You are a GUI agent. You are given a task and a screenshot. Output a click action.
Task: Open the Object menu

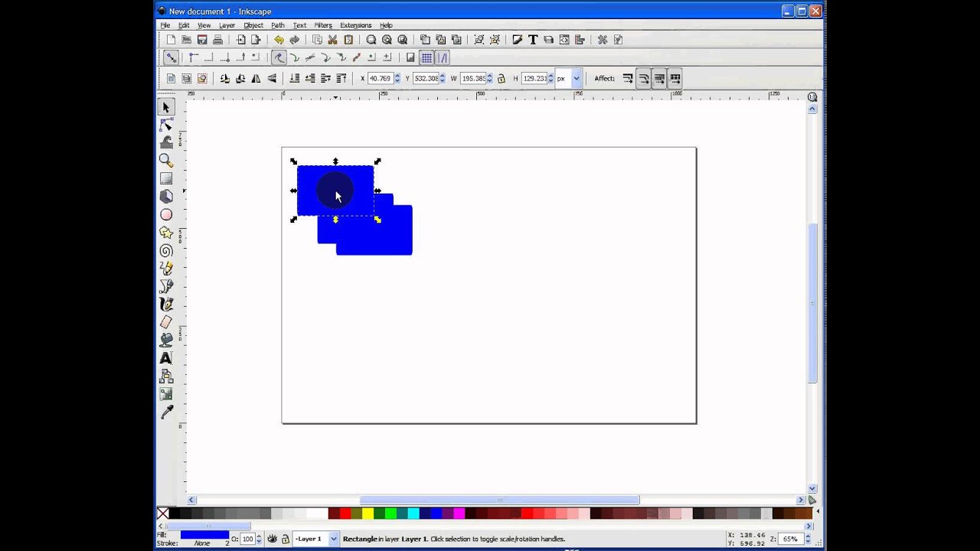253,25
